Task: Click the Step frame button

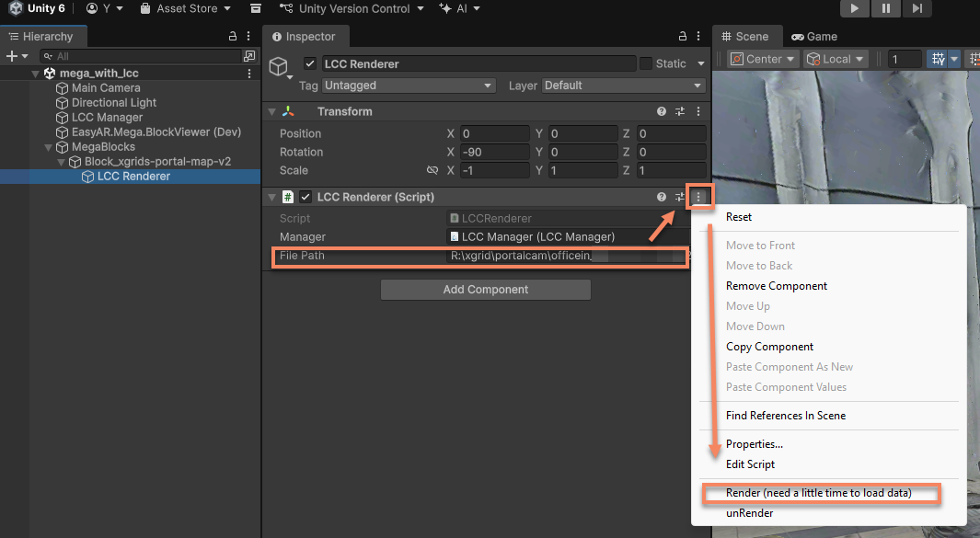Action: tap(917, 8)
